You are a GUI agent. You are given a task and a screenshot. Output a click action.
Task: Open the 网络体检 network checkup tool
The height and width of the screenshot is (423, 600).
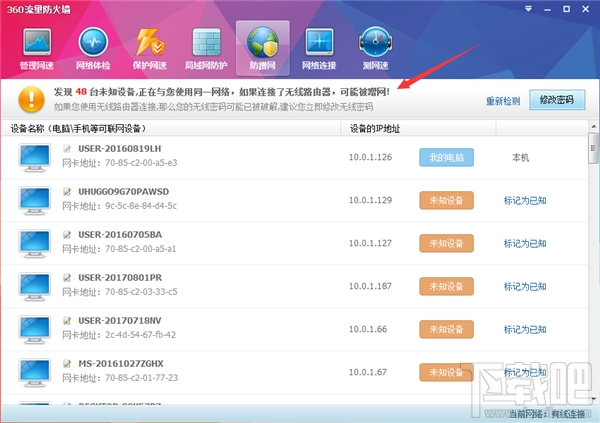click(x=93, y=49)
